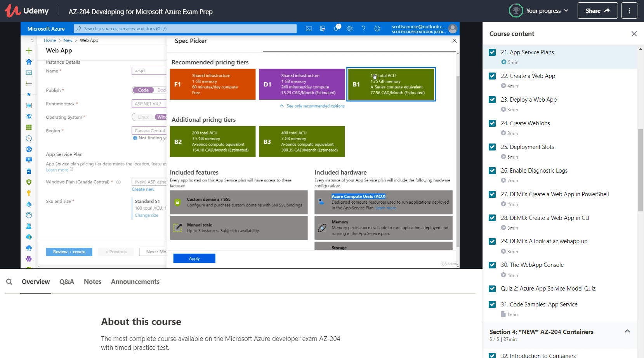The image size is (644, 358).
Task: Click Apply in Spec Picker
Action: pos(194,258)
